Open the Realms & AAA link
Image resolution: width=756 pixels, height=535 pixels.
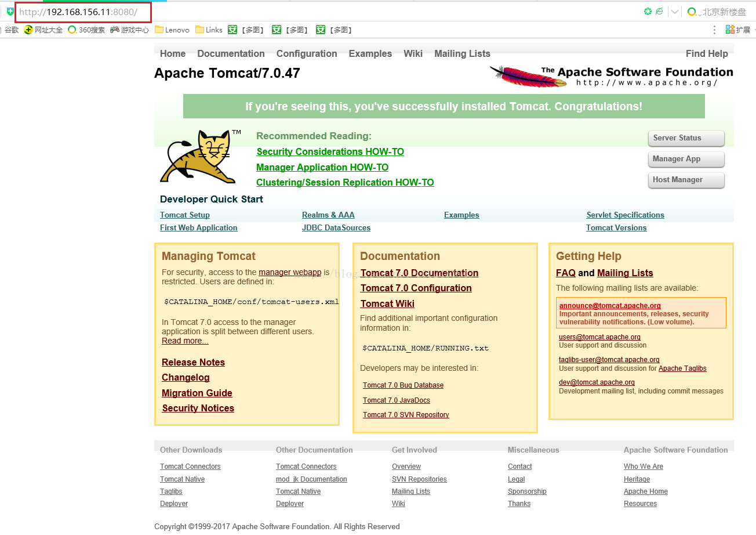[328, 215]
